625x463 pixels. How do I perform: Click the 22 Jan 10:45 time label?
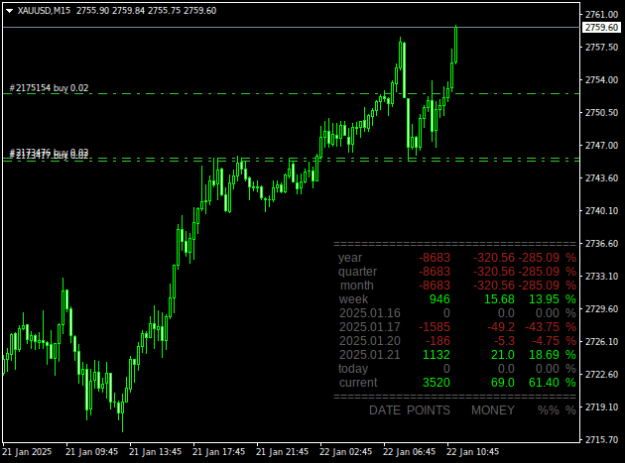[473, 452]
